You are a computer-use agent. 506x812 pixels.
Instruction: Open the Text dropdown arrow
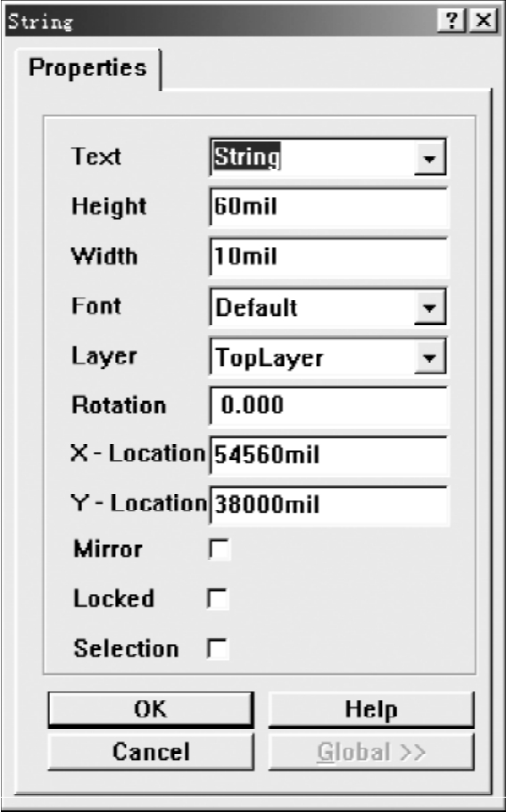429,158
